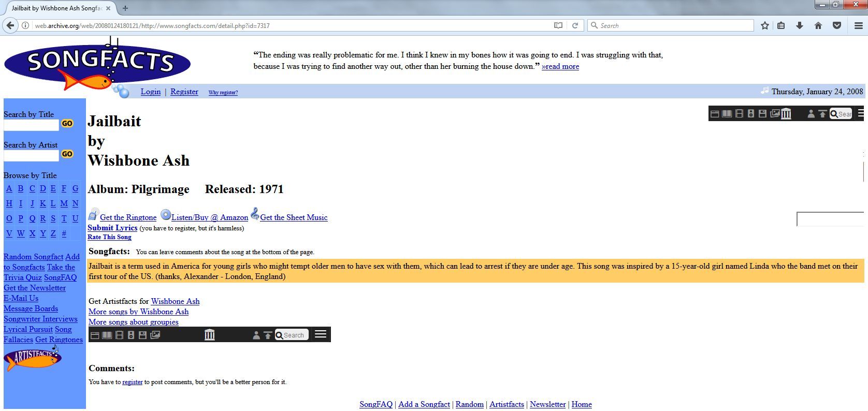Click the Audio speaker icon in upper Archive toolbar
This screenshot has height=411, width=868.
point(751,113)
